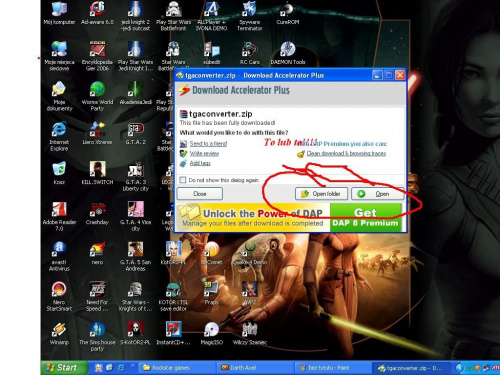Image resolution: width=500 pixels, height=375 pixels.
Task: Select tgaconverter.zip taskbar item
Action: tap(411, 368)
